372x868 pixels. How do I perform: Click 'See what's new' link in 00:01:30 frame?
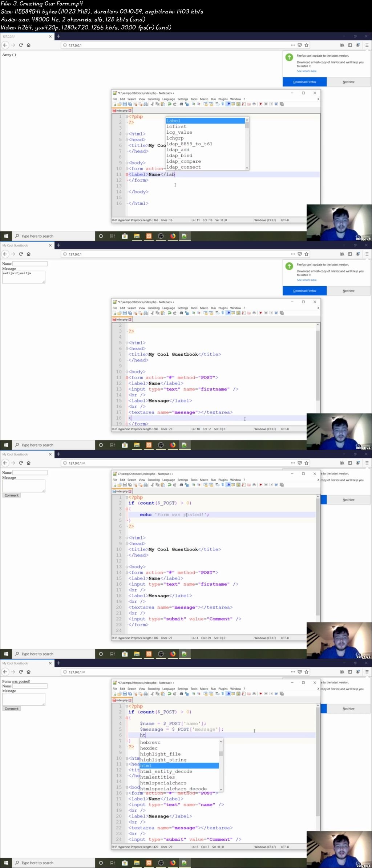point(307,71)
